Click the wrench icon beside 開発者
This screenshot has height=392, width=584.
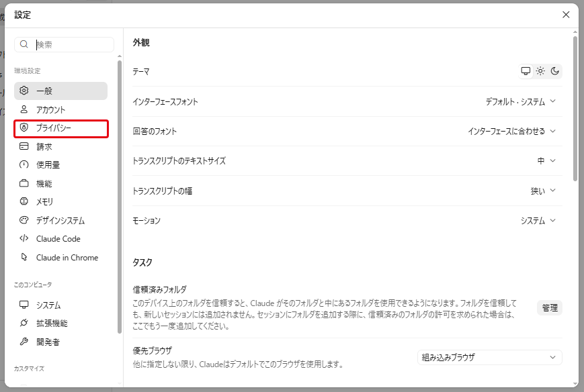click(24, 342)
